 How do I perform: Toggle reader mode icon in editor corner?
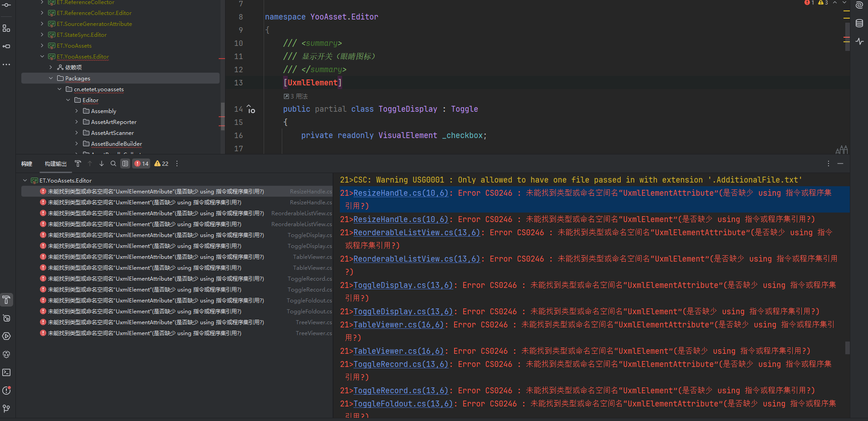pos(842,149)
